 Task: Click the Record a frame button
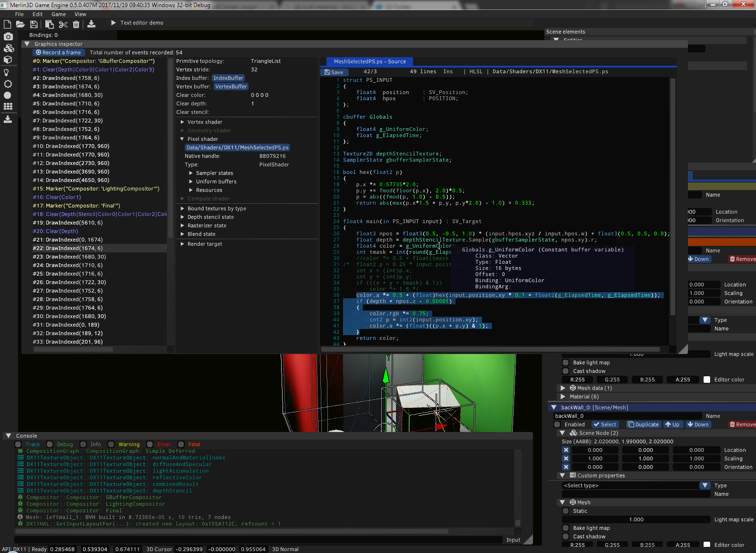pyautogui.click(x=59, y=52)
